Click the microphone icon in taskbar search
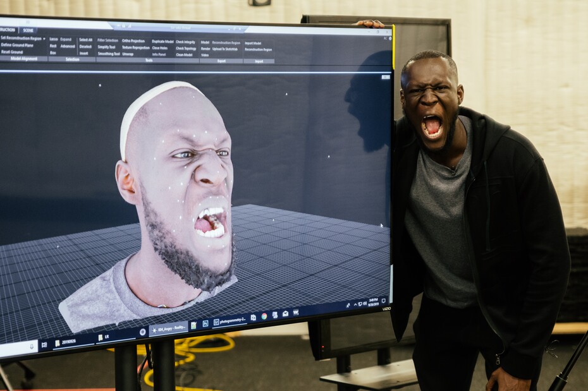Image resolution: width=588 pixels, height=391 pixels. point(31,347)
